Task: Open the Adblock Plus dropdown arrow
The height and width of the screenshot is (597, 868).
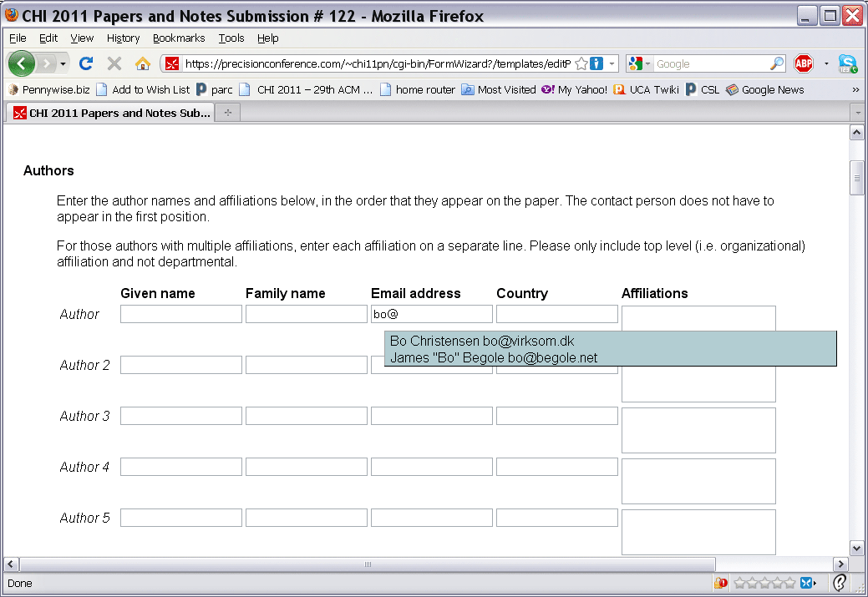Action: 826,63
